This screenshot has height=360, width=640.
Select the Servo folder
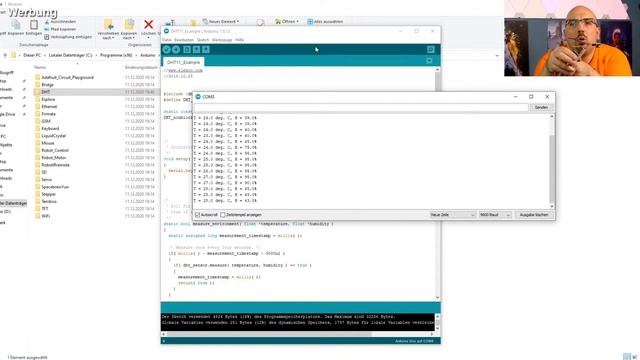pyautogui.click(x=47, y=180)
